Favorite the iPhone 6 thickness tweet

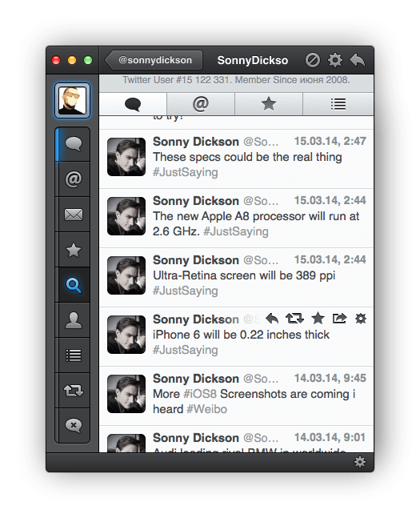[318, 319]
